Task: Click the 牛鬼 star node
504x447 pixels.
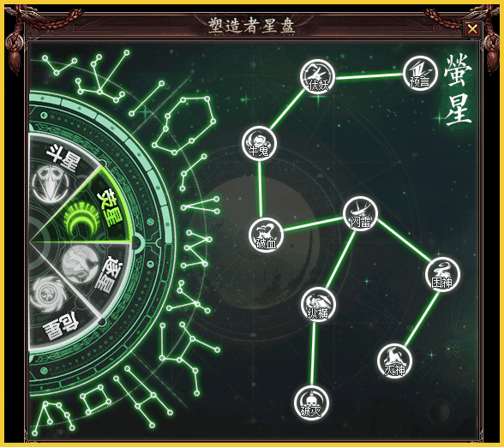Action: pos(259,143)
